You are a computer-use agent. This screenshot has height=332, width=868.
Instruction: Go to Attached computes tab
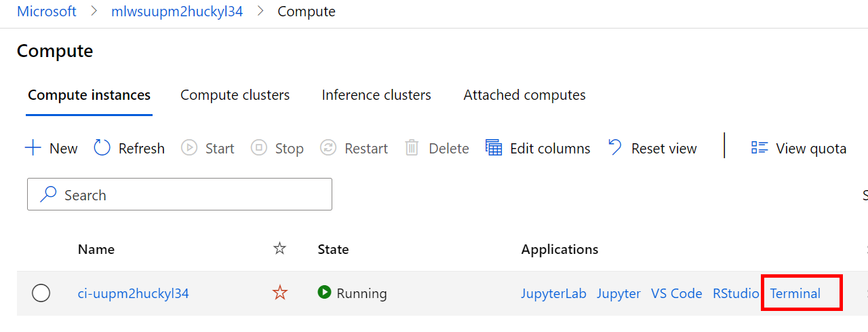point(524,95)
